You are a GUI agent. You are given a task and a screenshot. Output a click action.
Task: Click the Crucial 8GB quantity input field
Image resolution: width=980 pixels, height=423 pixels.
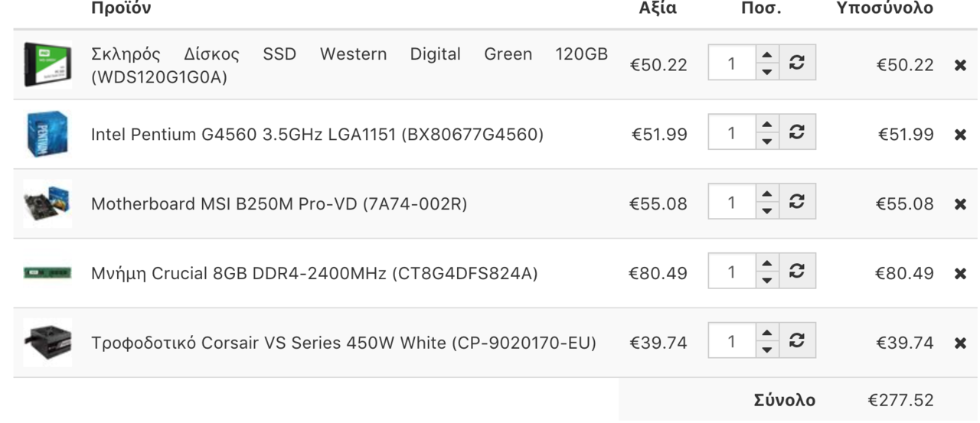pyautogui.click(x=732, y=272)
